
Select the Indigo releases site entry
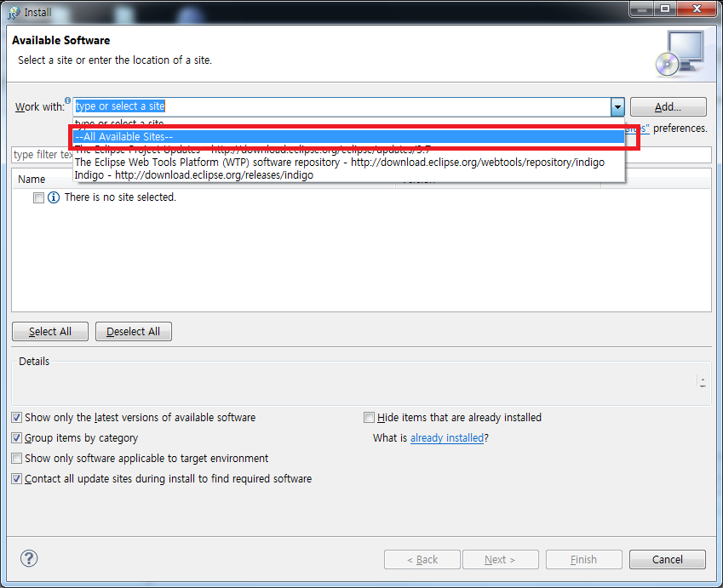[x=348, y=175]
